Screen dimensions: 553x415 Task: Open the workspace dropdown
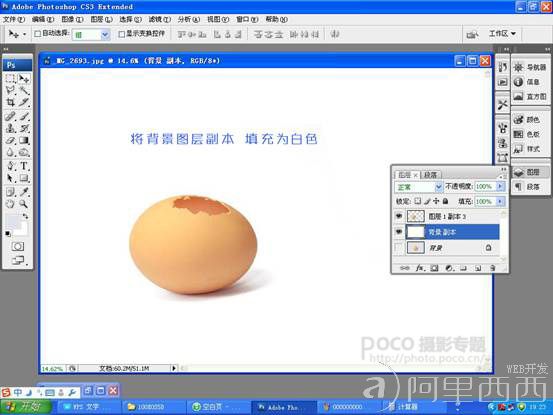tap(502, 34)
